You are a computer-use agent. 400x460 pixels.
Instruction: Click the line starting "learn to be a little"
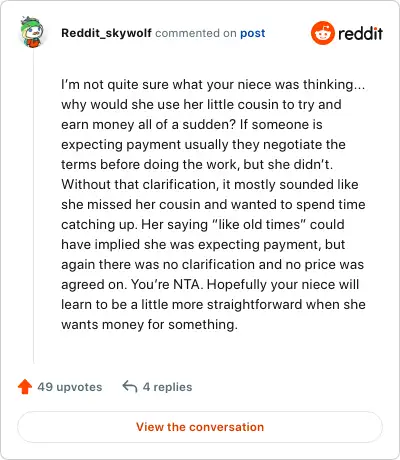click(213, 305)
